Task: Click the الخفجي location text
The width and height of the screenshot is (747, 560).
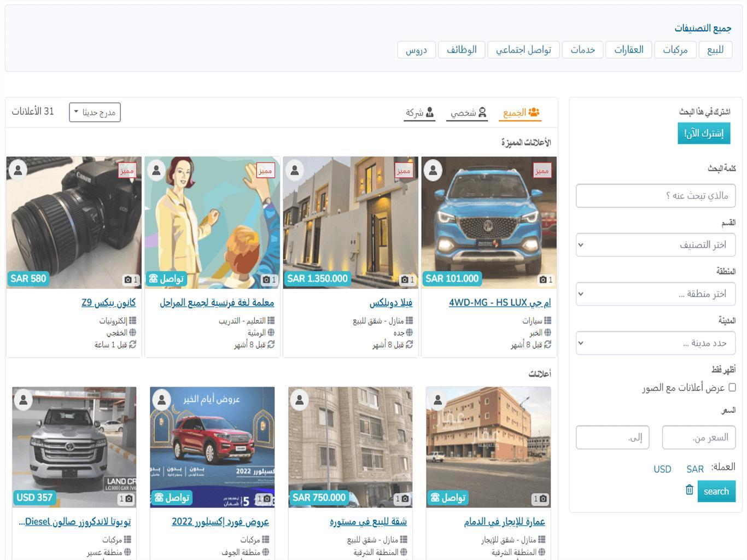Action: tap(116, 332)
